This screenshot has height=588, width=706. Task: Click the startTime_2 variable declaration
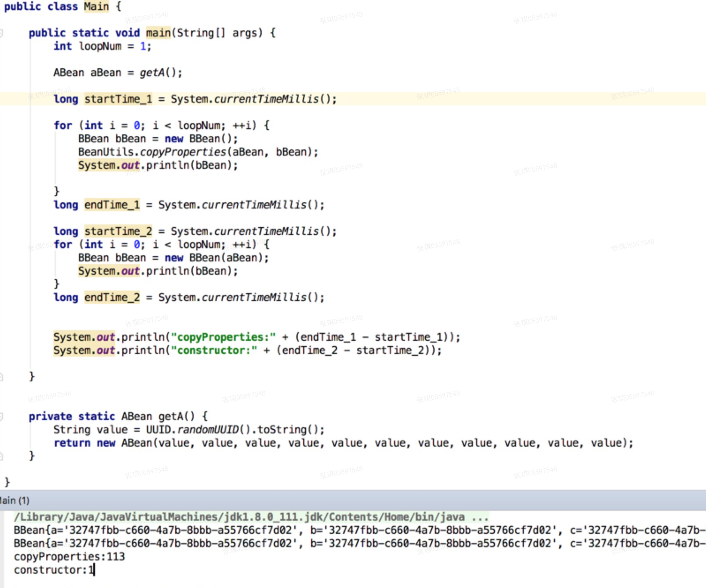tap(118, 232)
